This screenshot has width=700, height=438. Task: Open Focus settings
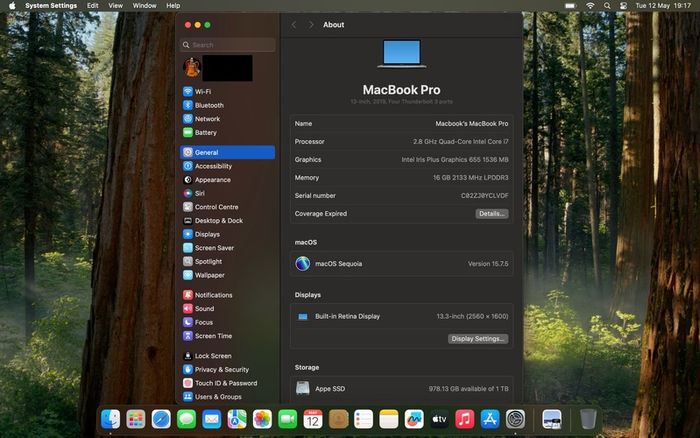228,322
